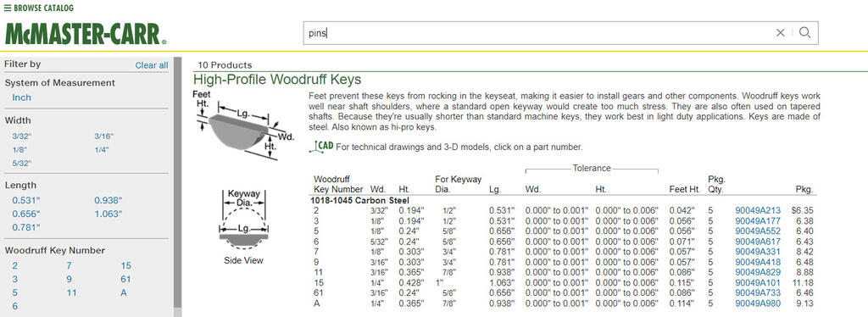The height and width of the screenshot is (317, 868).
Task: Click the 'Feet Ht.' column header
Action: [684, 189]
